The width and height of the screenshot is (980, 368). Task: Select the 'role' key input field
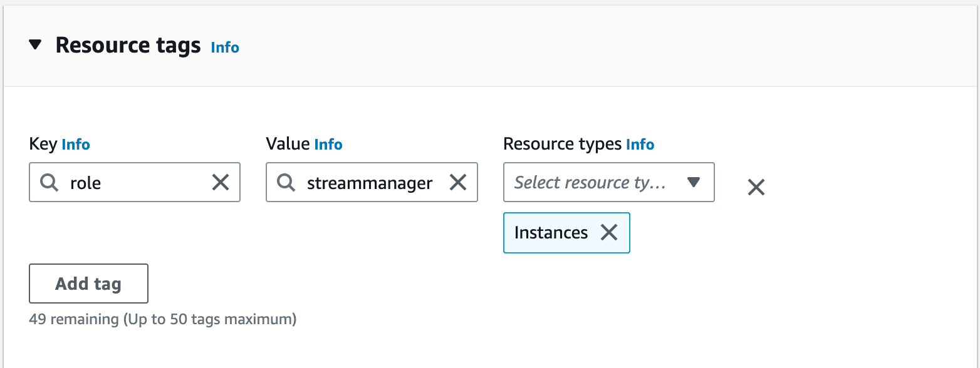125,182
